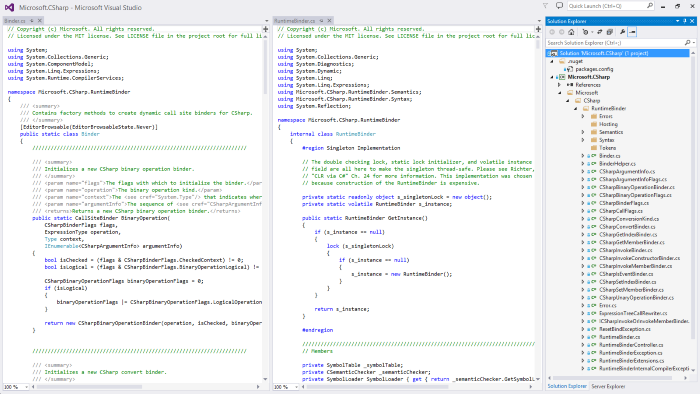700x394 pixels.
Task: Collapse the RuntimeBinder folder node
Action: pyautogui.click(x=575, y=108)
